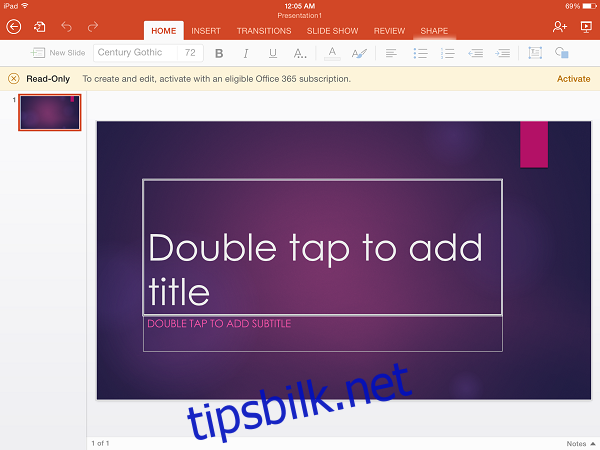Screen dimensions: 600x450
Task: Undo the last action
Action: [67, 27]
